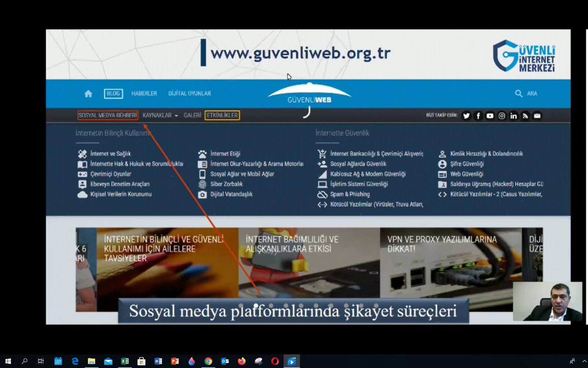Image resolution: width=588 pixels, height=368 pixels.
Task: Open the BLOG menu item
Action: pos(113,93)
